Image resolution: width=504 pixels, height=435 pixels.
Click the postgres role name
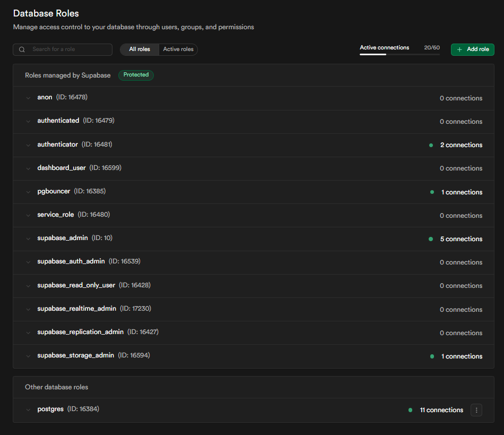tap(50, 410)
